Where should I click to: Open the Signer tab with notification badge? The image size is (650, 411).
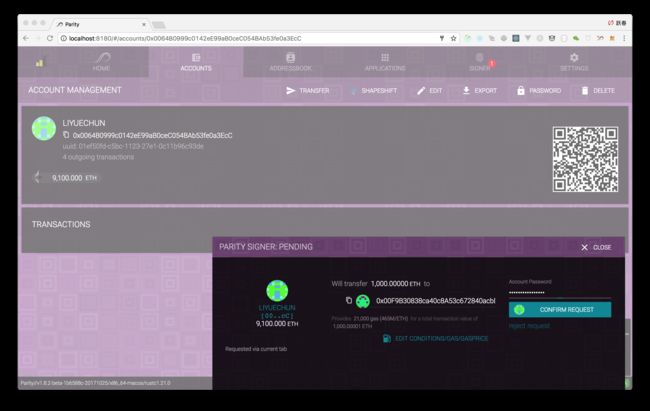pos(480,62)
